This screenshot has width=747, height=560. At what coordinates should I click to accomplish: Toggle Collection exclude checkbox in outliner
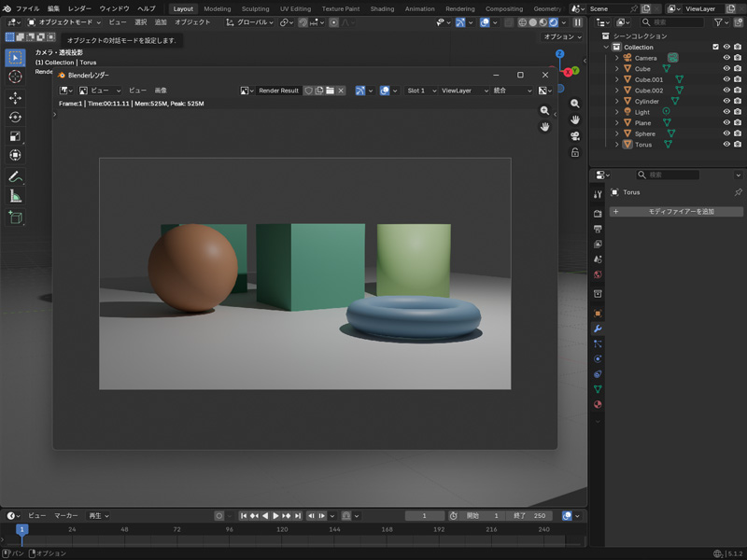(x=715, y=47)
